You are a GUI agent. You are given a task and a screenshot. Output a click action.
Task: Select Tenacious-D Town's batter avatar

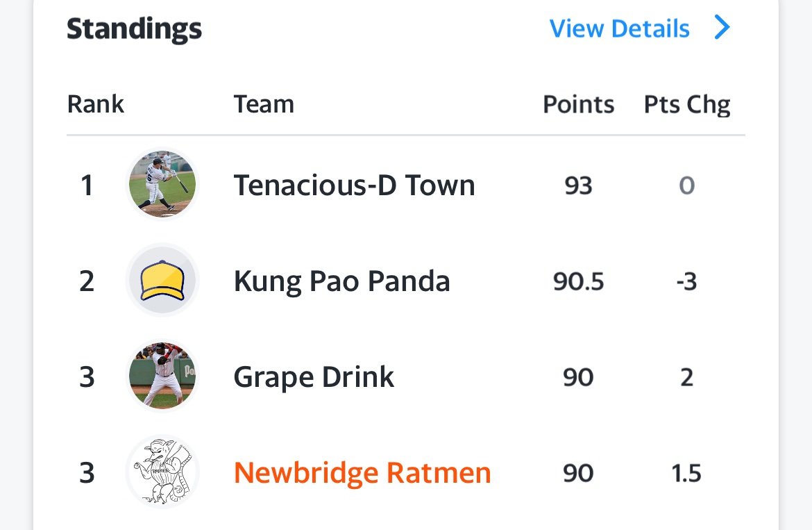pyautogui.click(x=162, y=185)
